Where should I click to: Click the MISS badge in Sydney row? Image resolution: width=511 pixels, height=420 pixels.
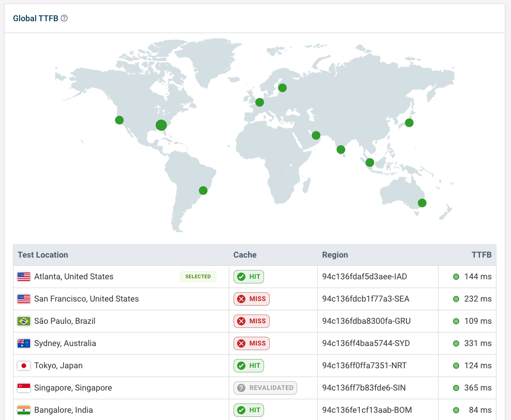coord(251,343)
